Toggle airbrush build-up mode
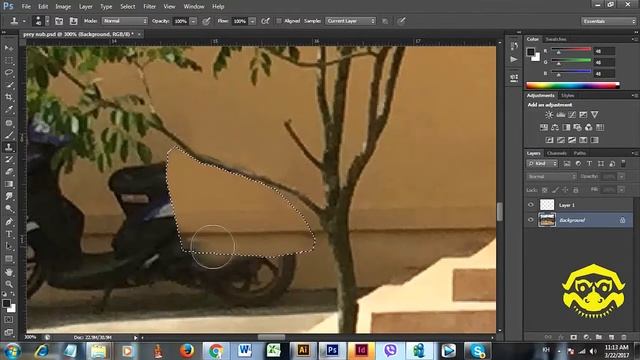This screenshot has width=640, height=360. click(x=265, y=21)
